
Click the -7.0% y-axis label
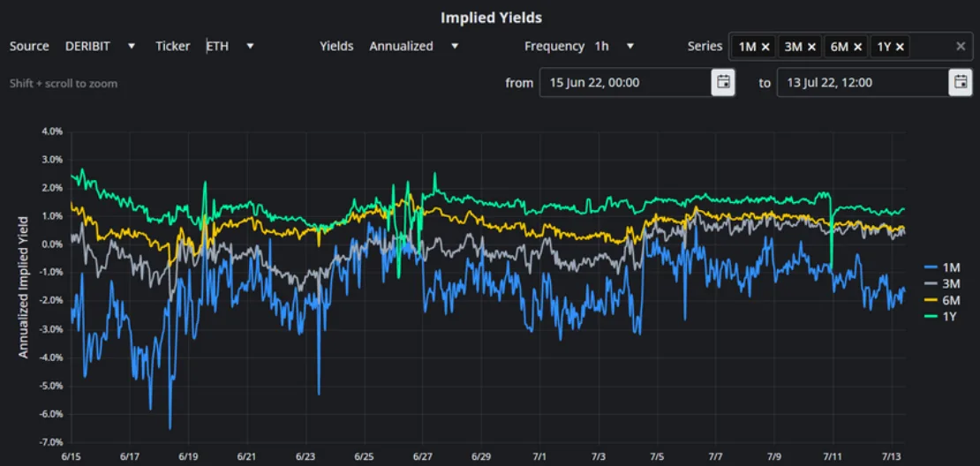point(50,443)
